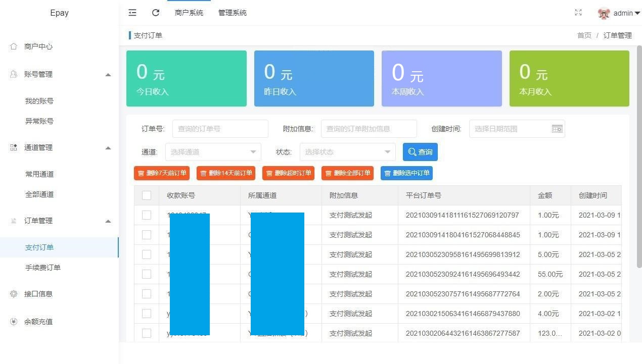Viewport: 642px width, 364px height.
Task: Click the refresh page icon
Action: [156, 13]
